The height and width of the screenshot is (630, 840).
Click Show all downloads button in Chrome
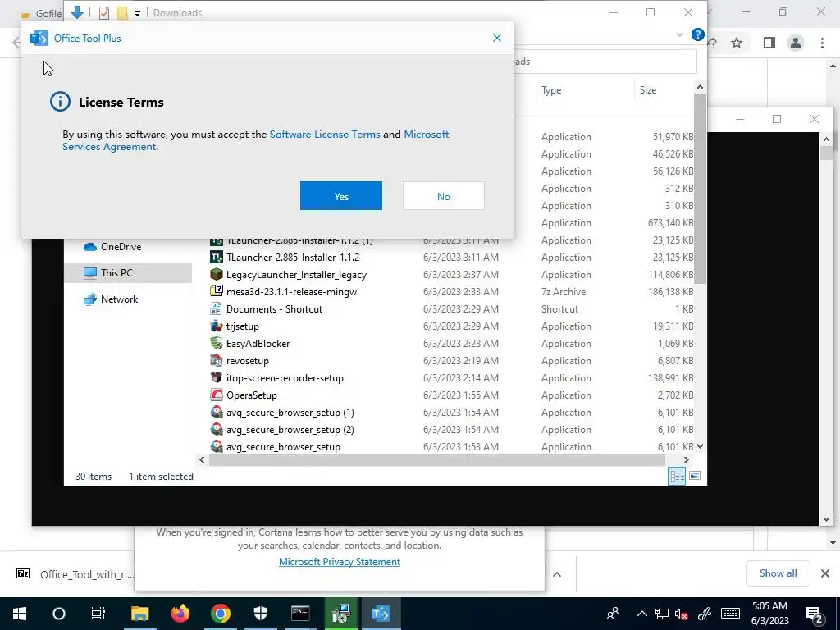coord(778,573)
